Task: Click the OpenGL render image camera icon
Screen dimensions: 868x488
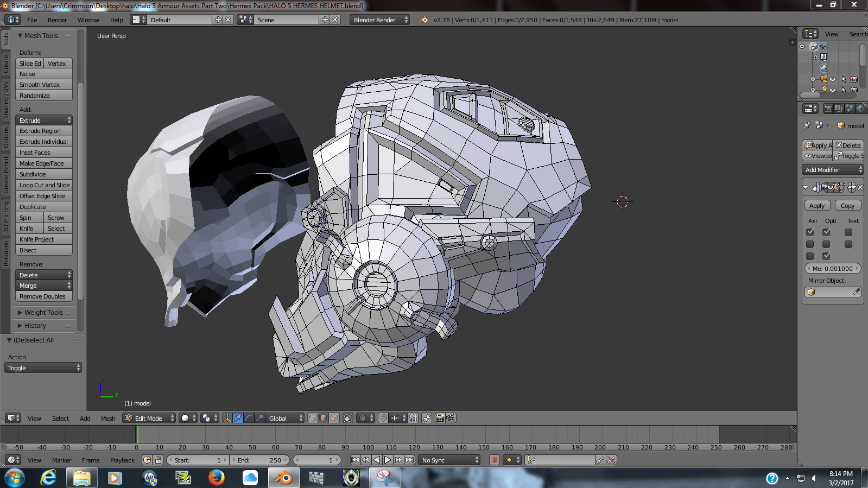Action: [440, 418]
